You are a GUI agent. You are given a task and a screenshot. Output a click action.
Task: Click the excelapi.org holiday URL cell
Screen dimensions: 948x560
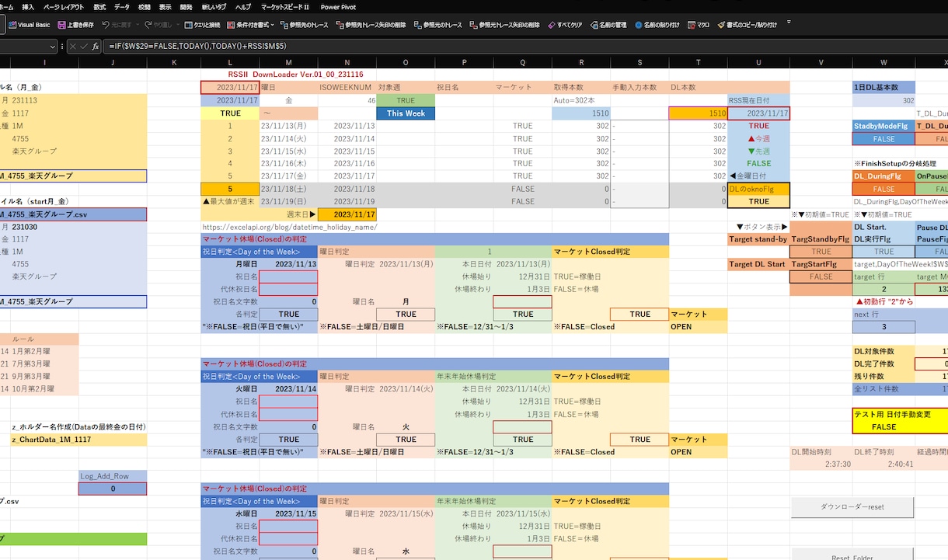click(290, 227)
